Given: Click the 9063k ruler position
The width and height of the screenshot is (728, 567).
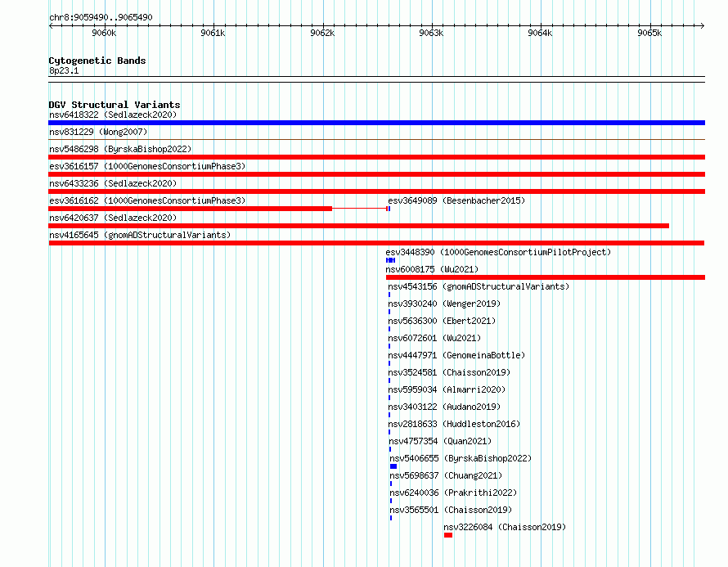Looking at the screenshot, I should tap(431, 33).
